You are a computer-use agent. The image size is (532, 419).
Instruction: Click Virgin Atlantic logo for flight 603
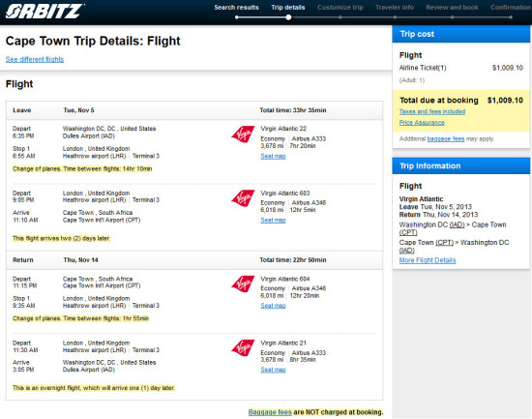[243, 198]
